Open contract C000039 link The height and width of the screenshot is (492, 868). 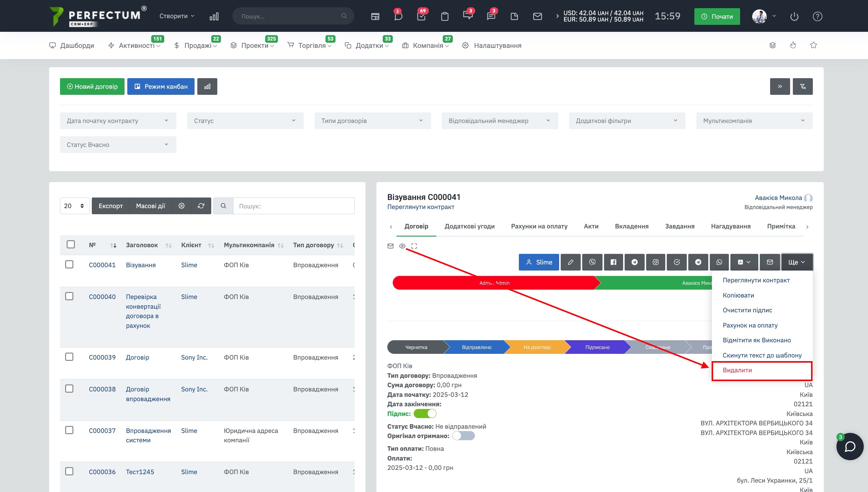(102, 357)
